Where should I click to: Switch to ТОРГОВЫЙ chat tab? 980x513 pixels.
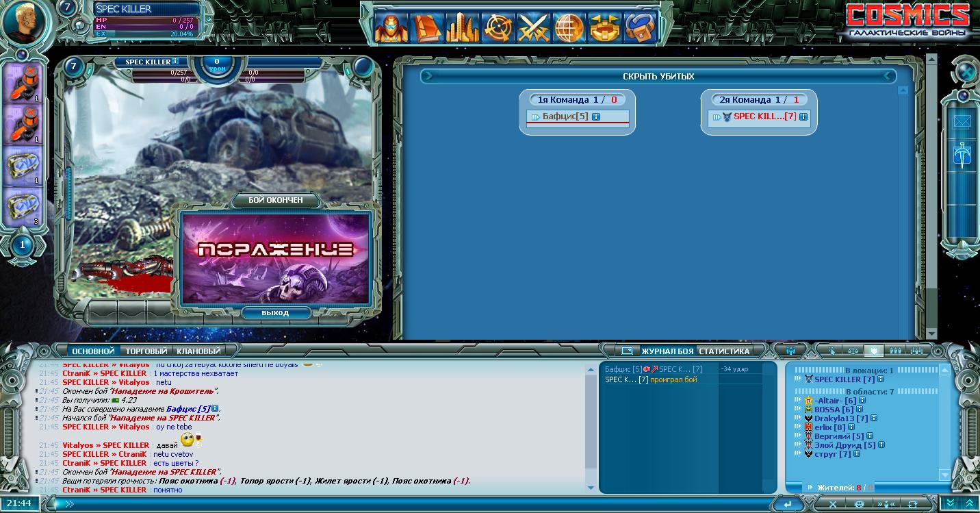(146, 351)
